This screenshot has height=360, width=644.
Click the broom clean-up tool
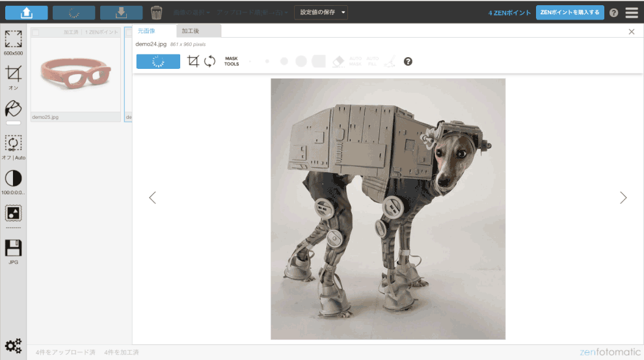coord(390,62)
